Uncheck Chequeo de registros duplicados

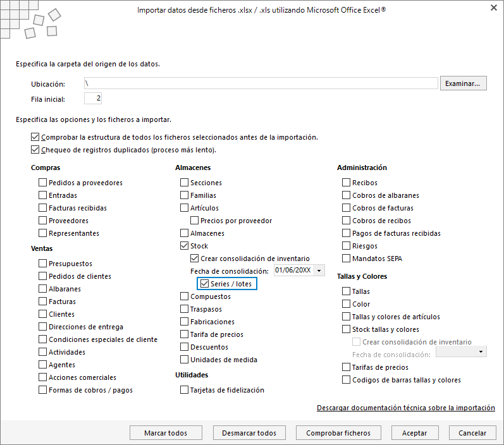[x=35, y=150]
